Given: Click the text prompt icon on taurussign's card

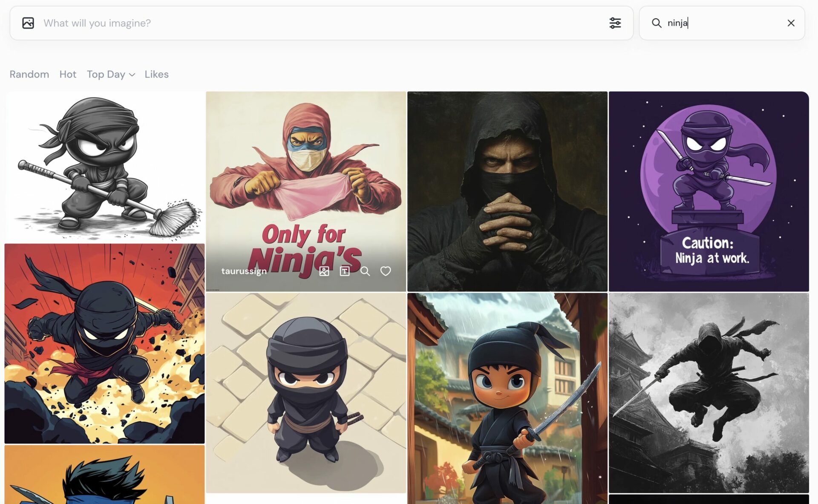Looking at the screenshot, I should pos(344,271).
